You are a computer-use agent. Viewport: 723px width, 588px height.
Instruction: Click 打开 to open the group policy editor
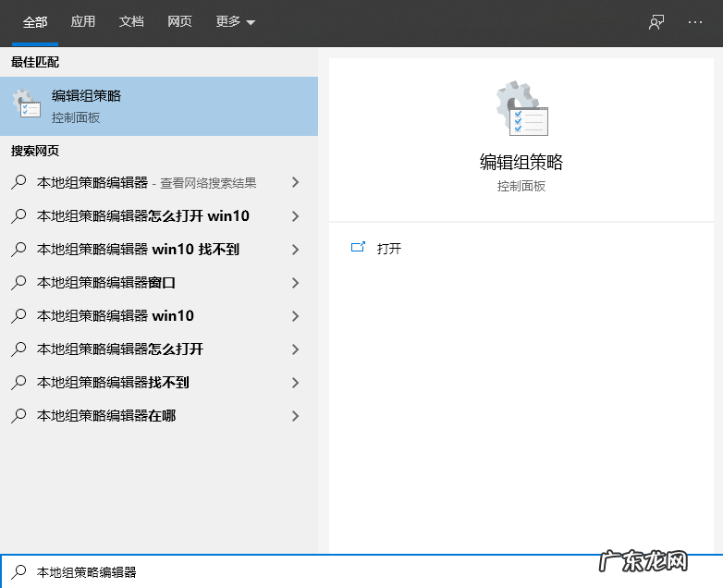point(389,249)
